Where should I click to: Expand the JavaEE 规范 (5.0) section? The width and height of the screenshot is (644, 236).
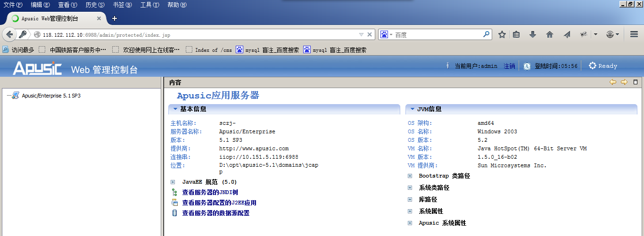pyautogui.click(x=173, y=182)
